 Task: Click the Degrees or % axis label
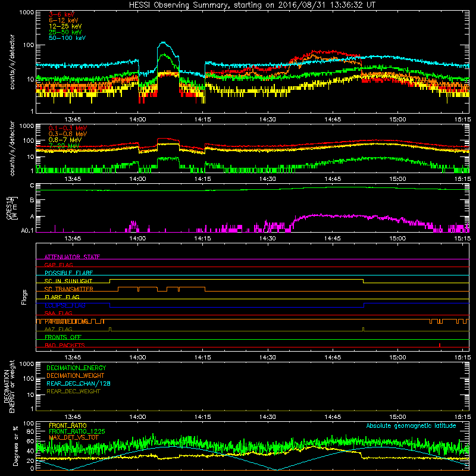coord(15,446)
